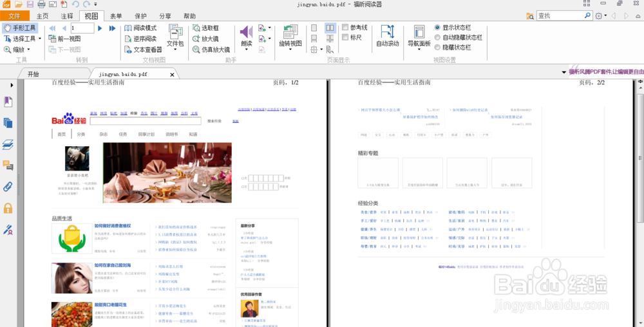Collapse the ribbon with up arrow
644x327 pixels.
click(638, 16)
